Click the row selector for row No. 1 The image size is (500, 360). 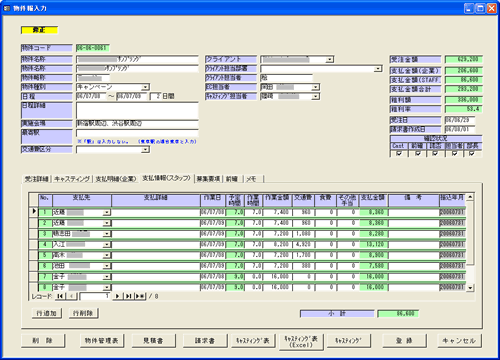33,212
